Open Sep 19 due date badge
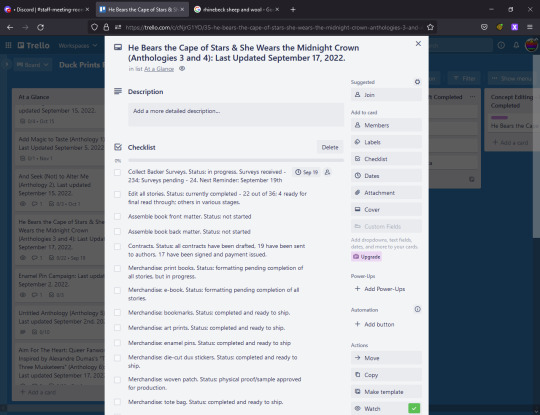 point(306,172)
